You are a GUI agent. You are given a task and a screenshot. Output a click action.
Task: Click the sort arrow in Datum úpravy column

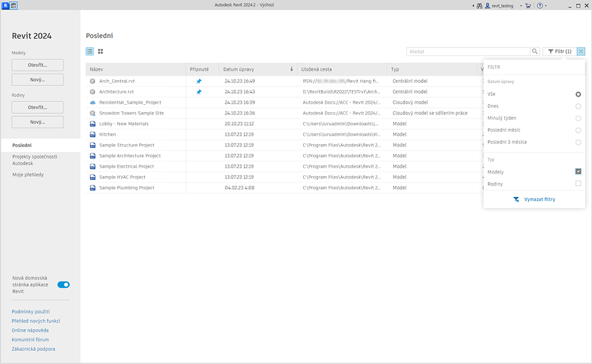click(291, 69)
